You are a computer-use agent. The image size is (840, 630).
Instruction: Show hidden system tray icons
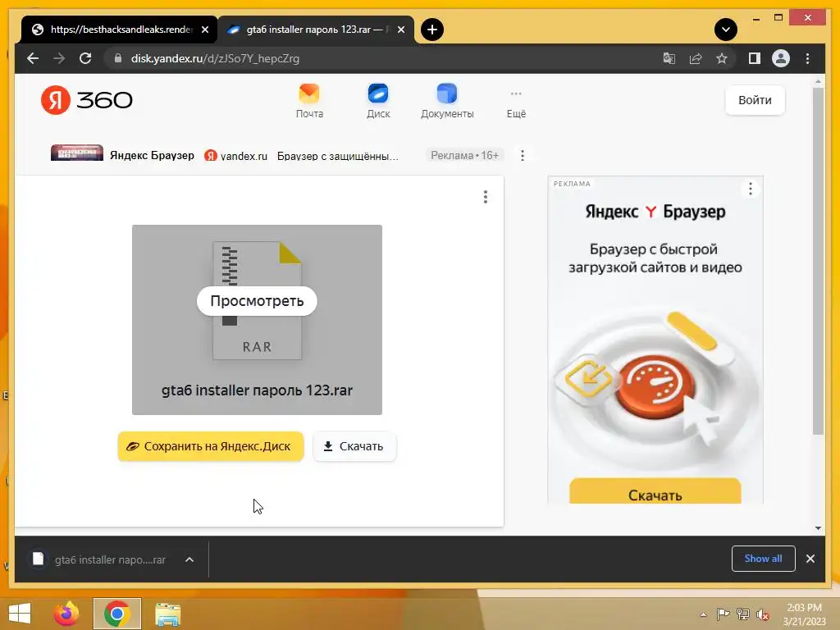coord(703,614)
